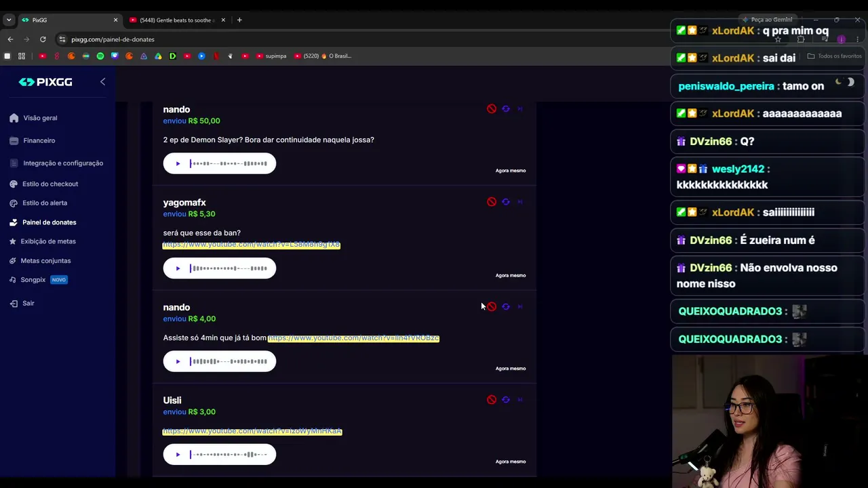Bookmark this page with the star icon
Screen dimensions: 868x488
[778, 39]
